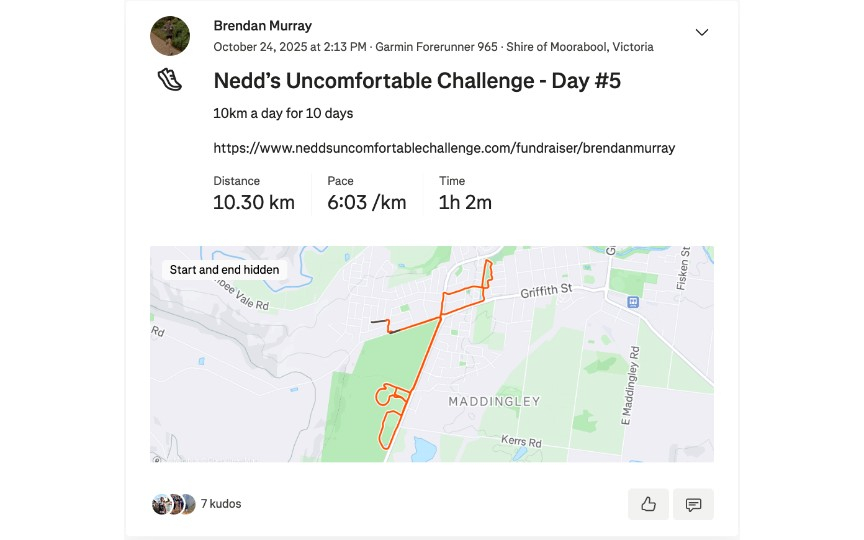Follow the neddsuncomfortablechallenge.com fundraiser link
This screenshot has height=540, width=864.
pyautogui.click(x=444, y=148)
